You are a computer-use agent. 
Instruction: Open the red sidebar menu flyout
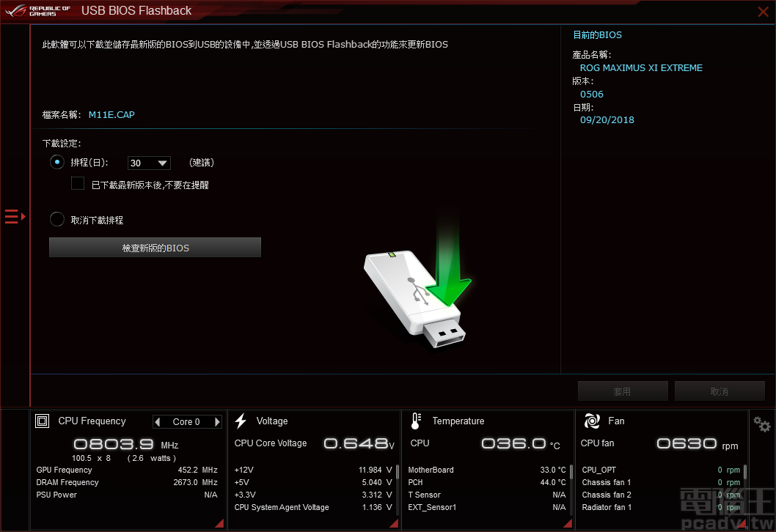click(x=12, y=216)
